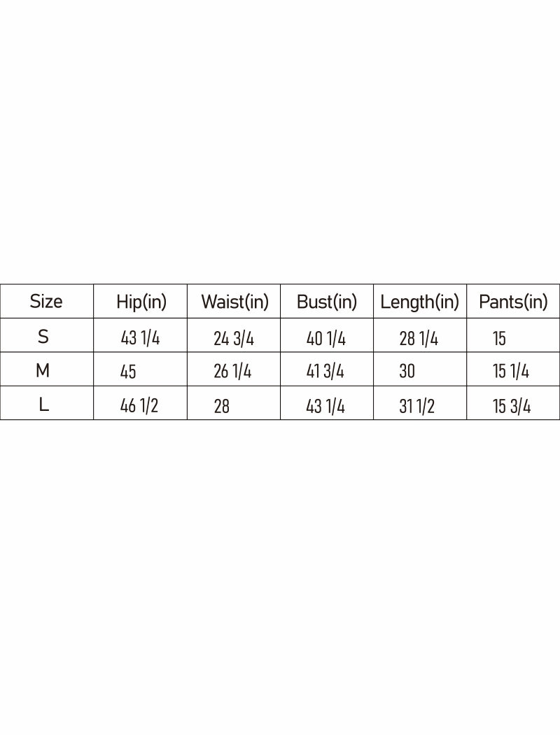Image resolution: width=560 pixels, height=735 pixels.
Task: Select length value 31 1/2 for size L
Action: coord(417,406)
